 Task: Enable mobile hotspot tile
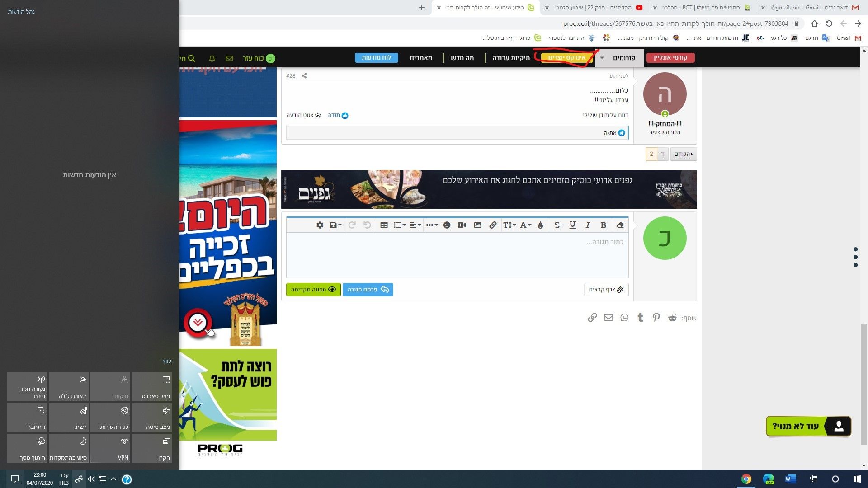coord(27,387)
